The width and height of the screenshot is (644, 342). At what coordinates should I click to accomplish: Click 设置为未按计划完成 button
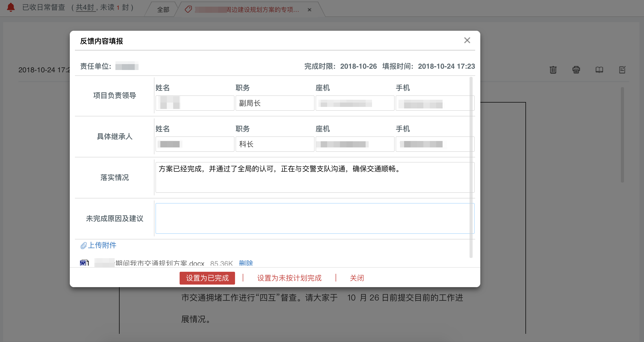point(289,278)
